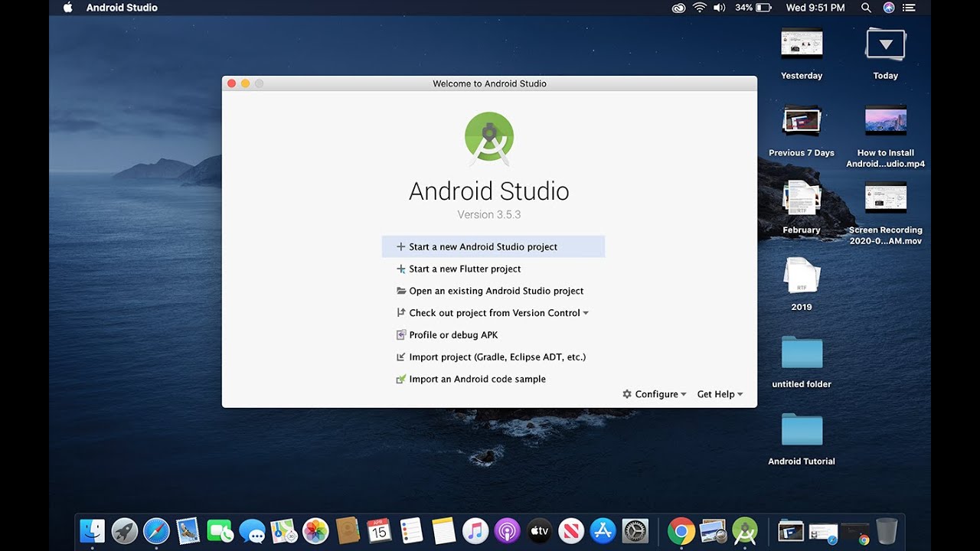Open Messages from the dock

tap(252, 530)
